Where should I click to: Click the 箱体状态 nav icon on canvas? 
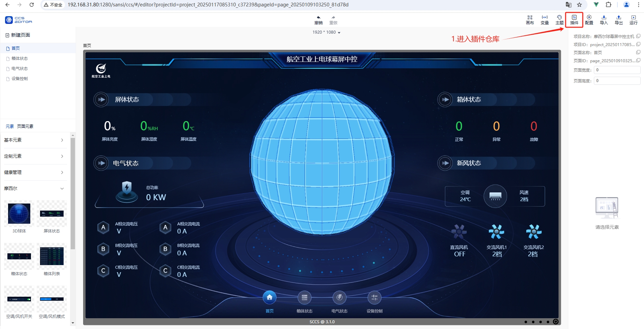coord(305,297)
